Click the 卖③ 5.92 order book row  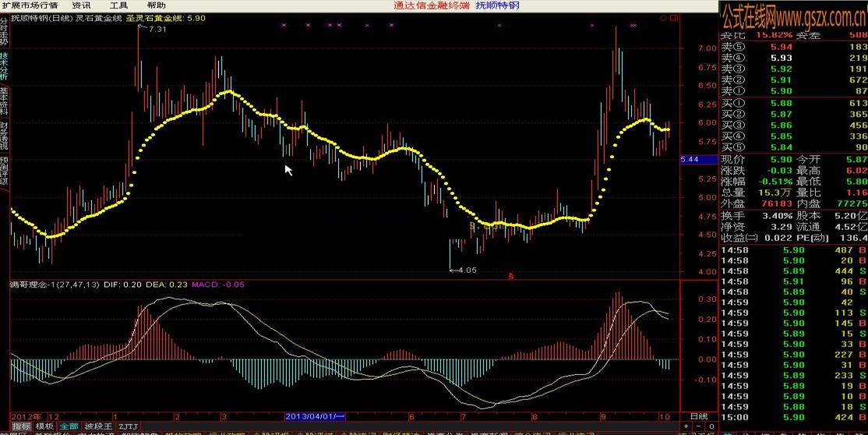click(x=794, y=69)
